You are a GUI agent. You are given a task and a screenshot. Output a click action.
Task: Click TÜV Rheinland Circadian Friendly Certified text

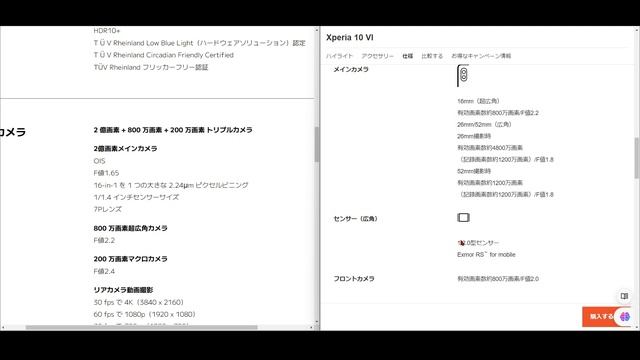[x=163, y=55]
